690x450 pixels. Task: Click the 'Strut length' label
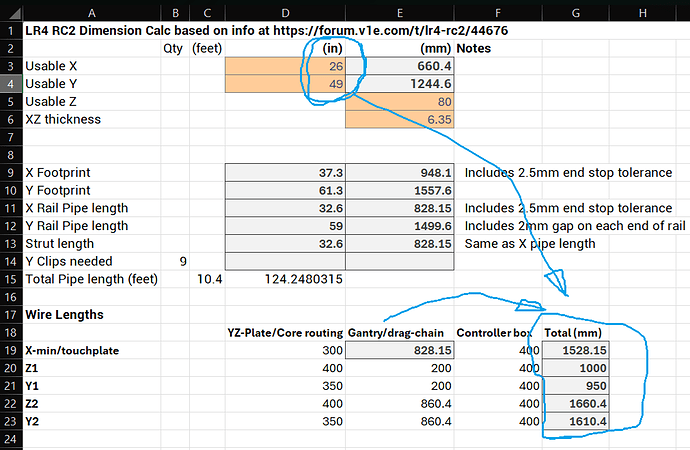pos(59,243)
